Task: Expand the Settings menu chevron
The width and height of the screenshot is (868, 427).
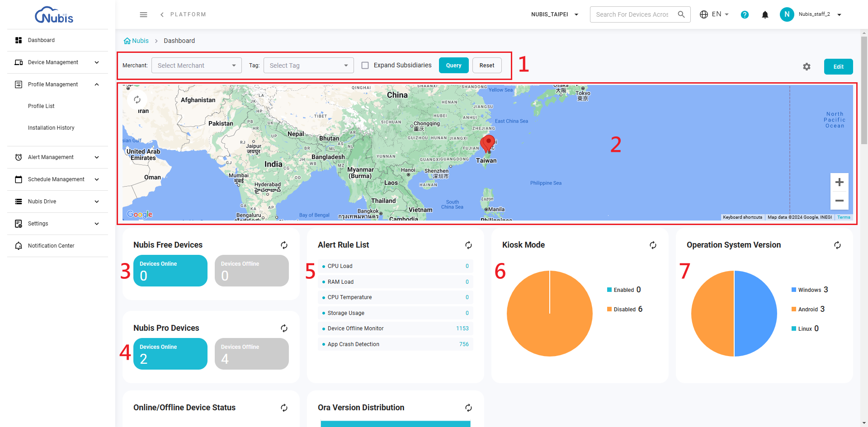Action: click(x=97, y=224)
